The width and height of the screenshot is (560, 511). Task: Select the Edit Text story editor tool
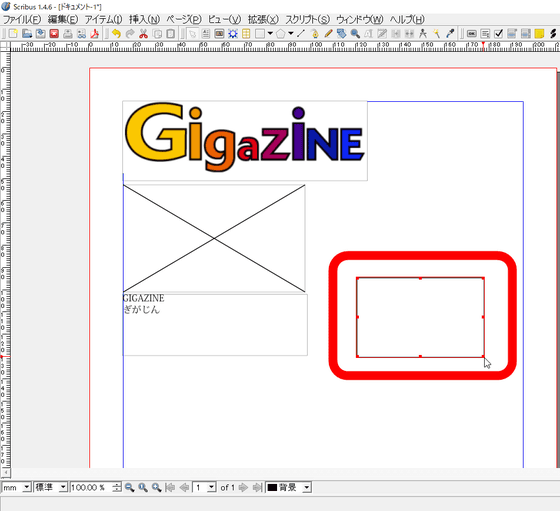point(382,34)
